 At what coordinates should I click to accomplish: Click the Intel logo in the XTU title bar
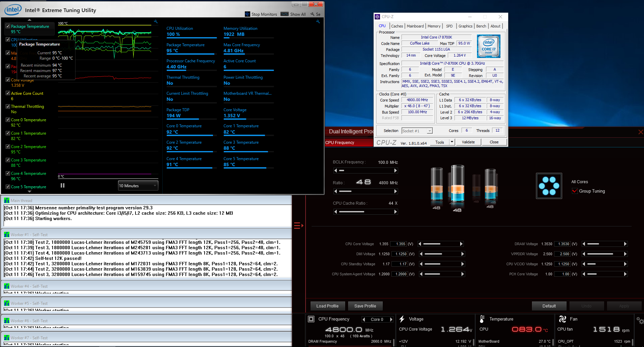point(13,10)
